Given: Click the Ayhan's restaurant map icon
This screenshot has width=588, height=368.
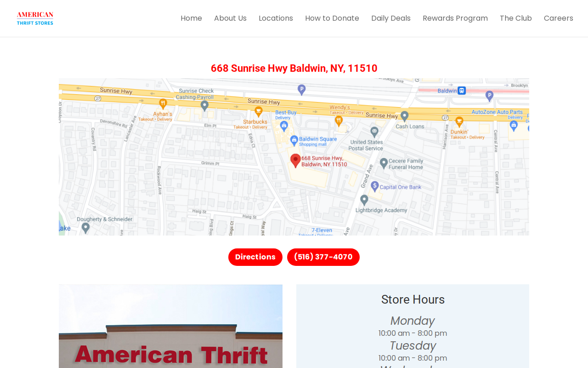Looking at the screenshot, I should coord(163,104).
